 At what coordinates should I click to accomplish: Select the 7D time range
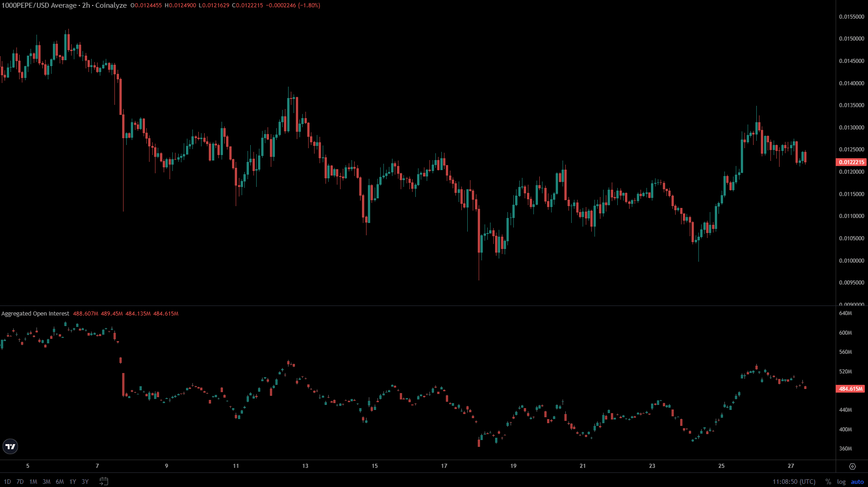click(20, 482)
